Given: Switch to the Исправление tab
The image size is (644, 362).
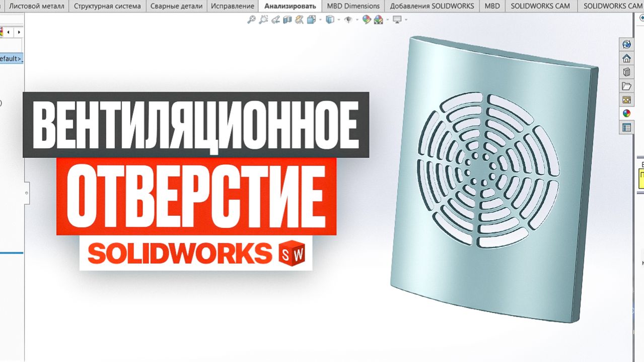Looking at the screenshot, I should coord(232,6).
